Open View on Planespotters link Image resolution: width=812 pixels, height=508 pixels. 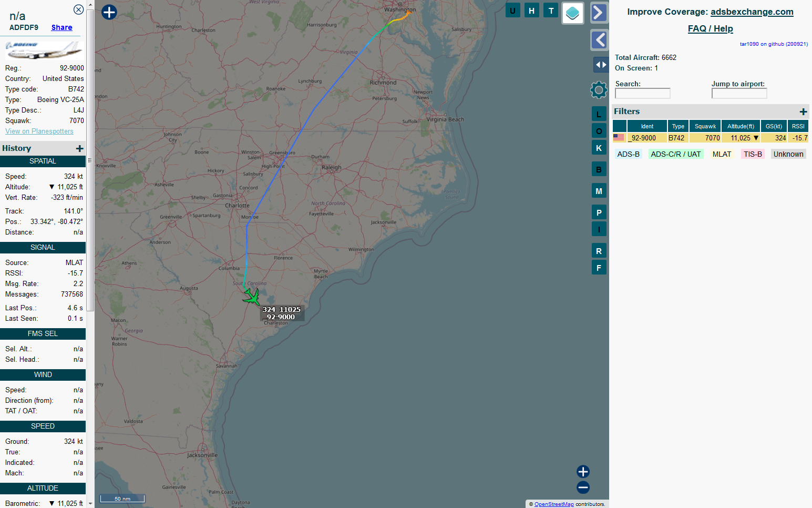coord(39,131)
